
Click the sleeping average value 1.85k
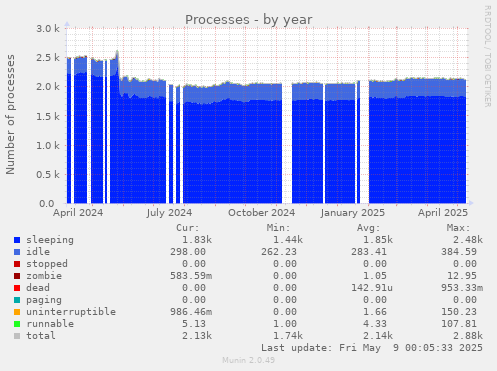tap(378, 240)
